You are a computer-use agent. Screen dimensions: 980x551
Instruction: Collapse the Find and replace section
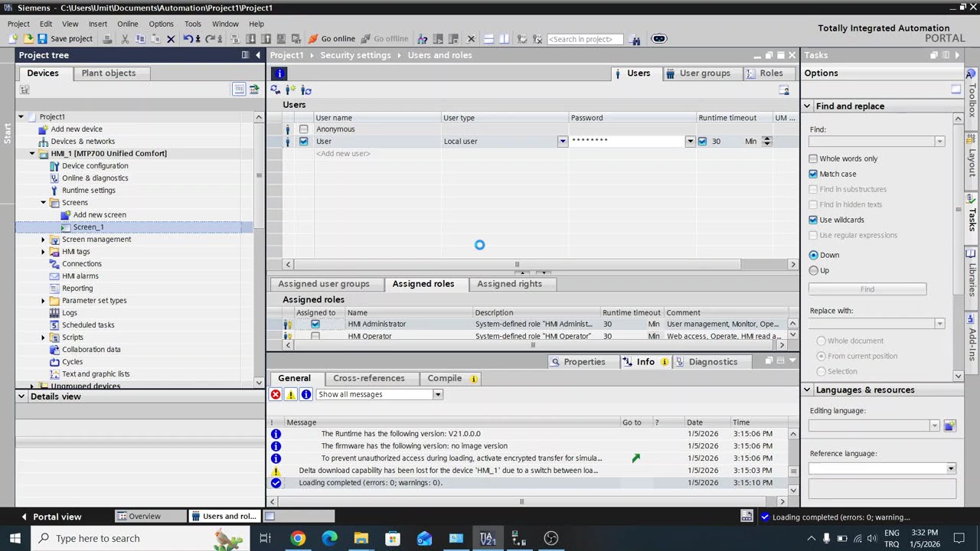pyautogui.click(x=807, y=106)
